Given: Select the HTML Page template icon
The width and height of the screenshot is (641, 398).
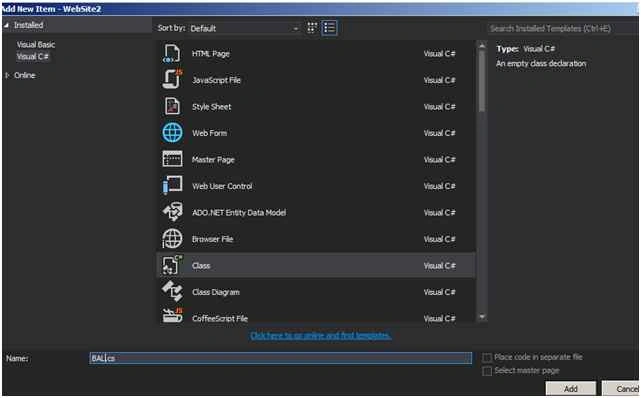Looking at the screenshot, I should [x=172, y=54].
